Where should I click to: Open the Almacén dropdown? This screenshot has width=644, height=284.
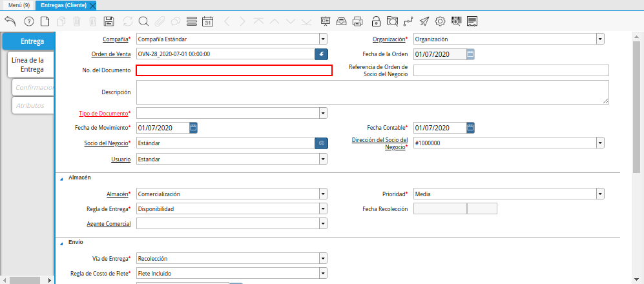pyautogui.click(x=323, y=194)
